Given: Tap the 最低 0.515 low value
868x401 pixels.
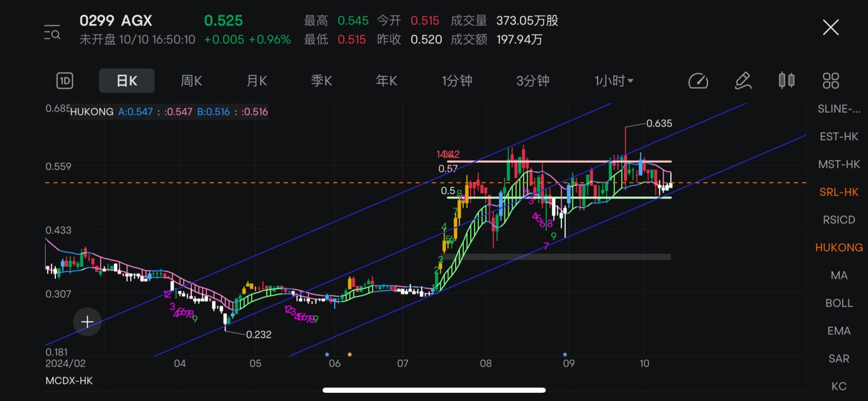Looking at the screenshot, I should (335, 39).
